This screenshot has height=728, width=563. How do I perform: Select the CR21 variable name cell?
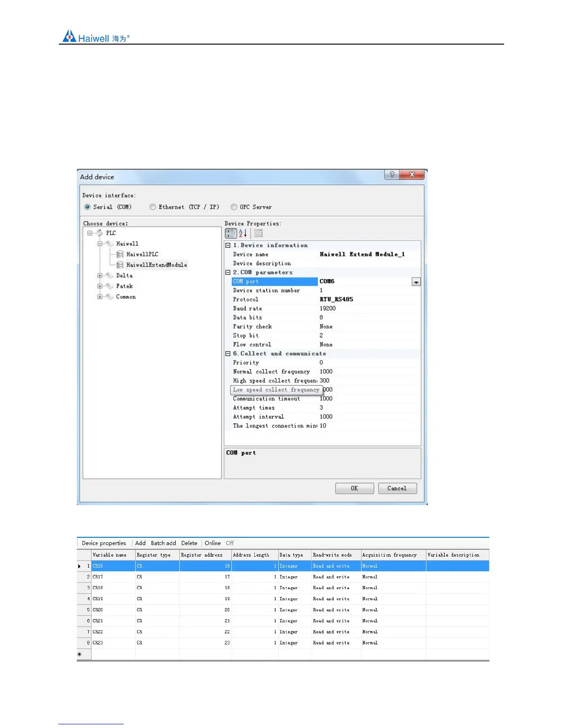[x=113, y=621]
